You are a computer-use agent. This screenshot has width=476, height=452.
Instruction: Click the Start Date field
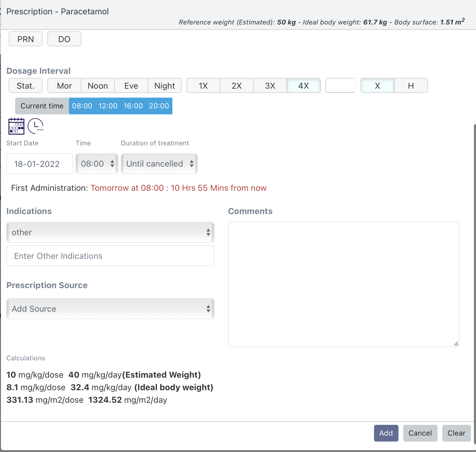pyautogui.click(x=40, y=164)
